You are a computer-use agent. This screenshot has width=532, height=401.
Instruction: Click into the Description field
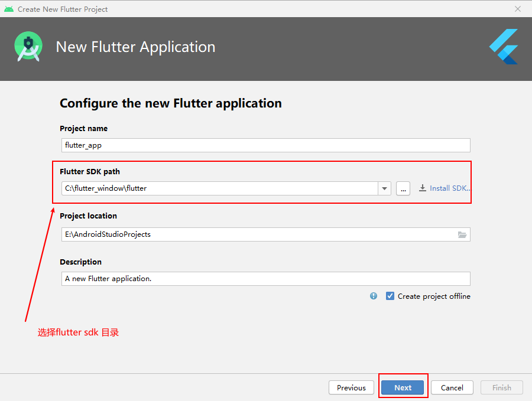click(265, 279)
